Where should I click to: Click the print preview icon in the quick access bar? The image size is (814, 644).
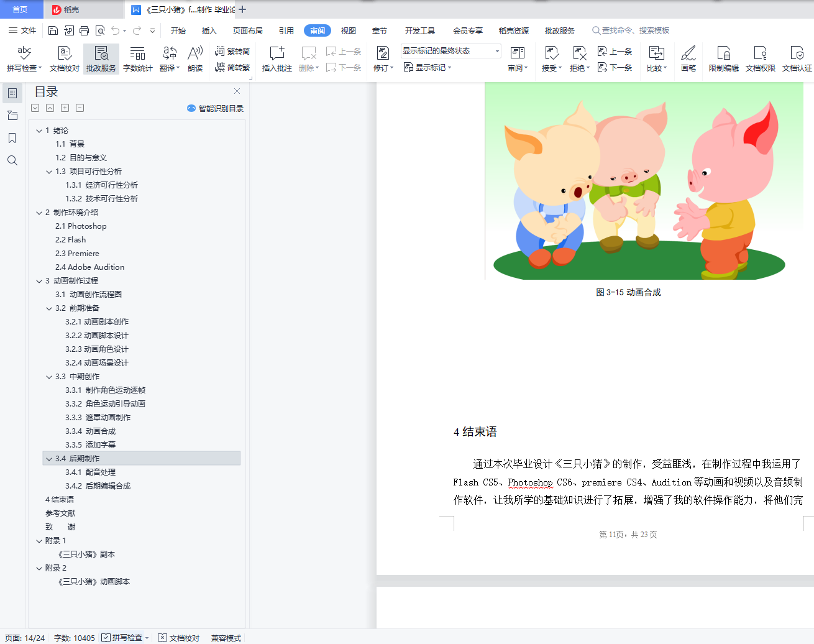[x=100, y=30]
